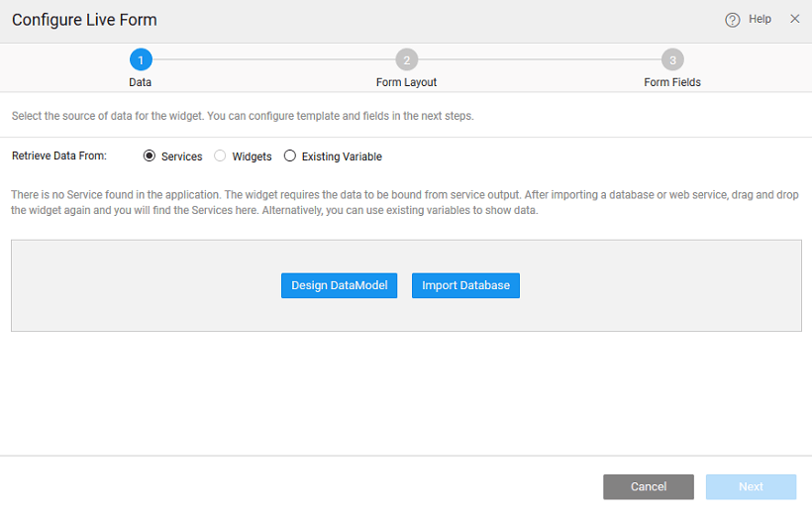Click the 'Services' option label text

coord(182,156)
